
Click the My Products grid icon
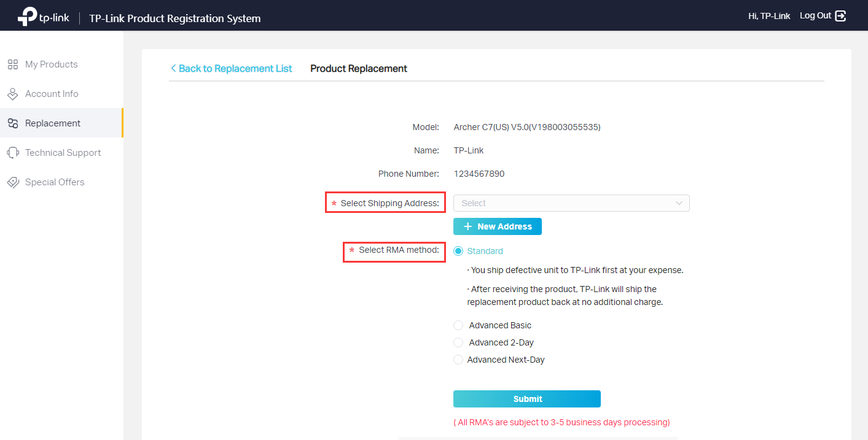[x=12, y=64]
